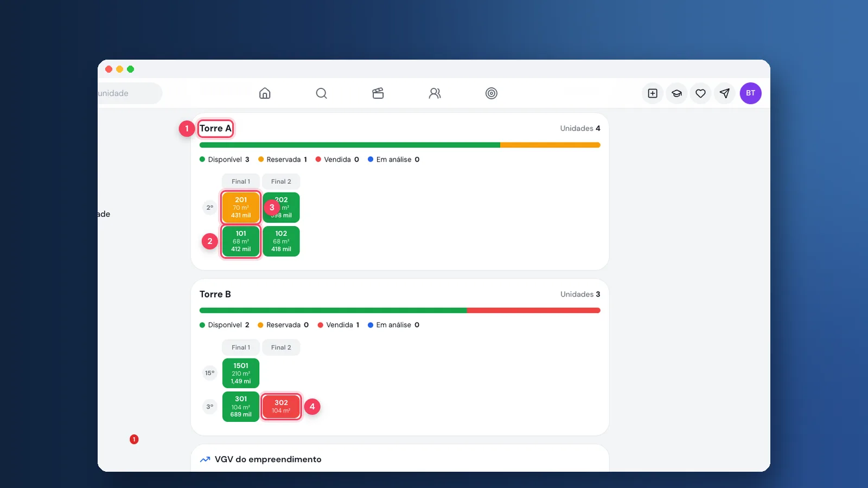Open the target goals icon

[492, 93]
